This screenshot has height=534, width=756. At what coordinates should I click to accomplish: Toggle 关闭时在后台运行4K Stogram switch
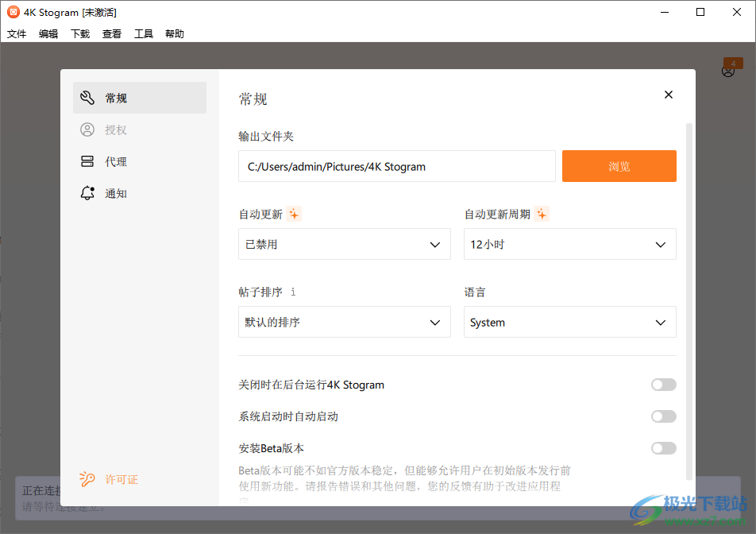[x=663, y=385]
